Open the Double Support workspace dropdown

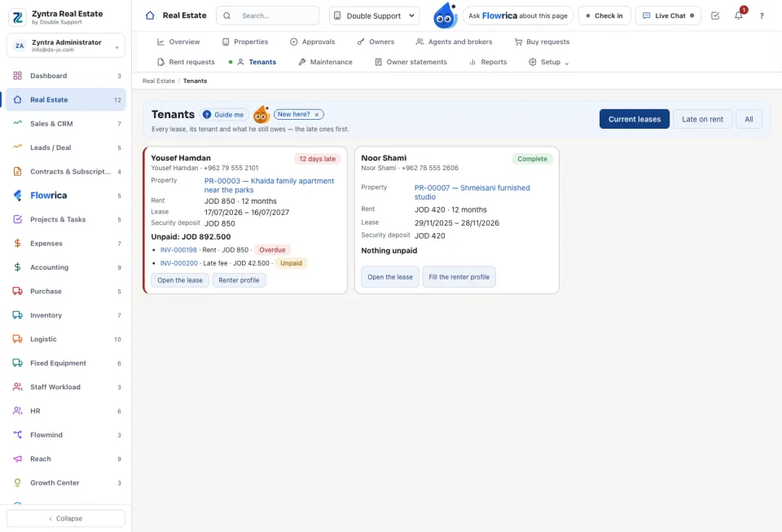[374, 16]
